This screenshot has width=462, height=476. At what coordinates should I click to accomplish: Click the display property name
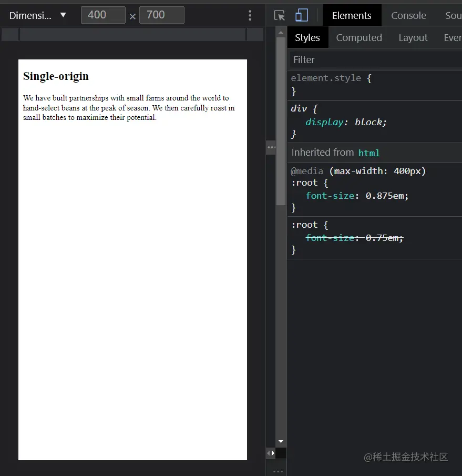tap(324, 122)
